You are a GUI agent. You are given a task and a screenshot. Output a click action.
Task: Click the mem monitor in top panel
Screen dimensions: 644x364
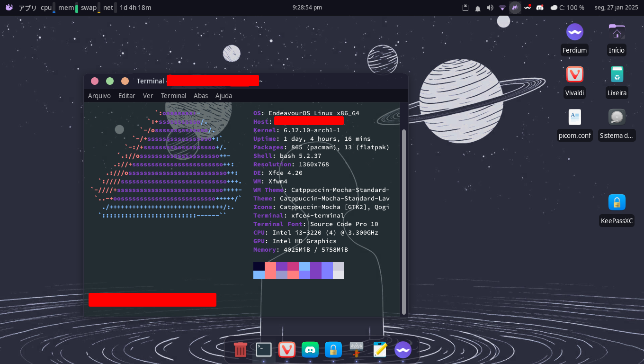tap(68, 8)
